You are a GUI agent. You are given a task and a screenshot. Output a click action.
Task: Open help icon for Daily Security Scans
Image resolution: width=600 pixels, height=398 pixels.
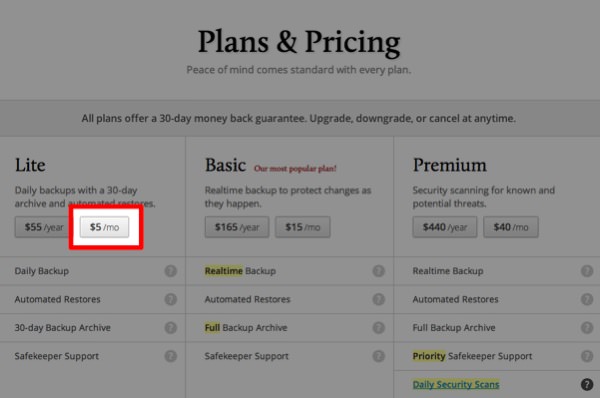587,384
